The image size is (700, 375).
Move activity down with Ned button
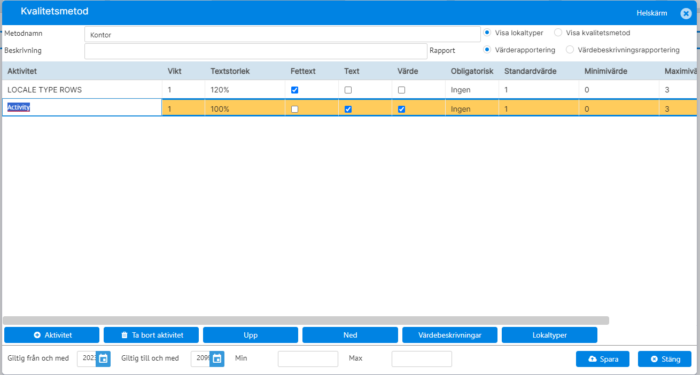[350, 335]
